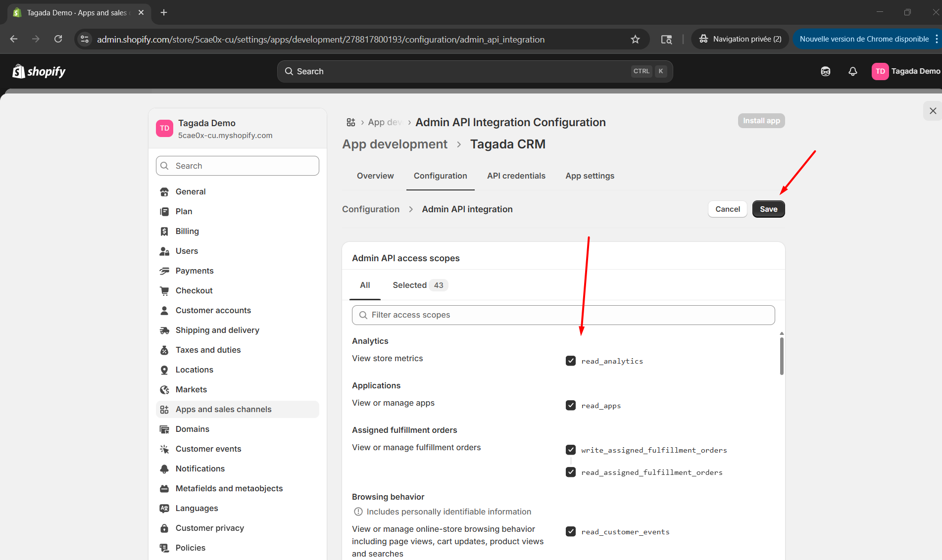Click the Plan icon in sidebar

coord(164,212)
